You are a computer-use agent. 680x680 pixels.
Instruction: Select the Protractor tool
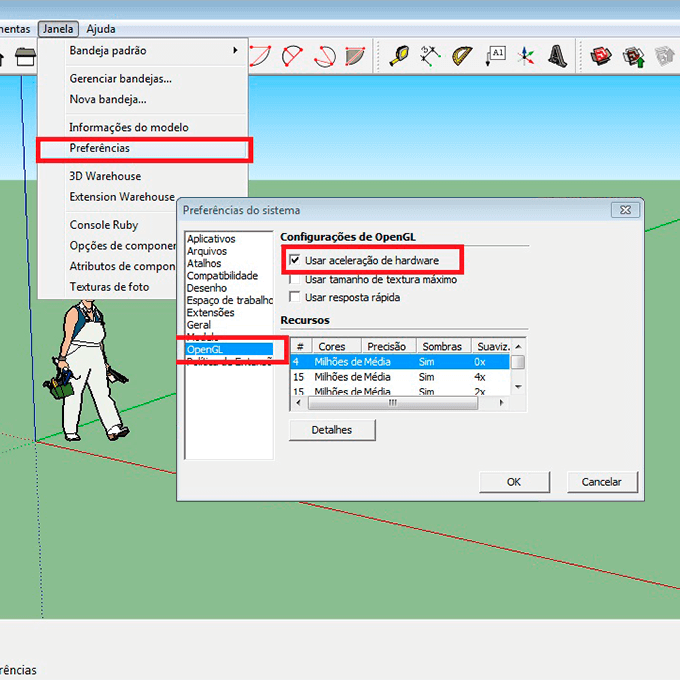462,56
